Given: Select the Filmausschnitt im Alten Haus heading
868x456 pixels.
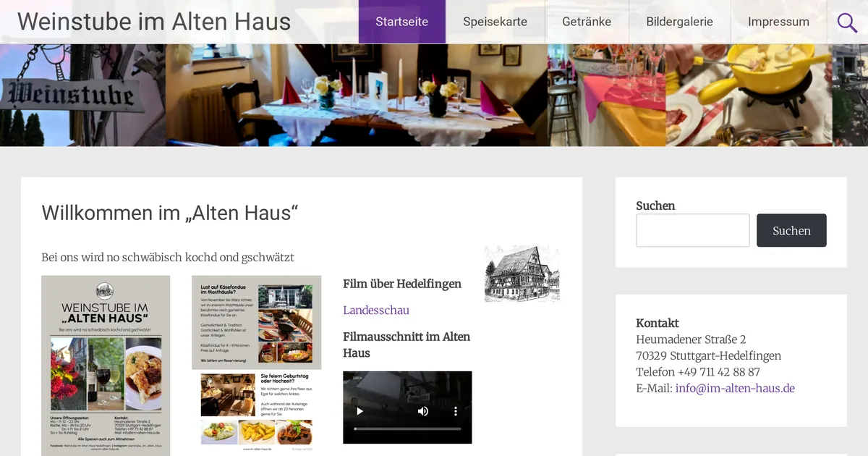Looking at the screenshot, I should [x=407, y=345].
